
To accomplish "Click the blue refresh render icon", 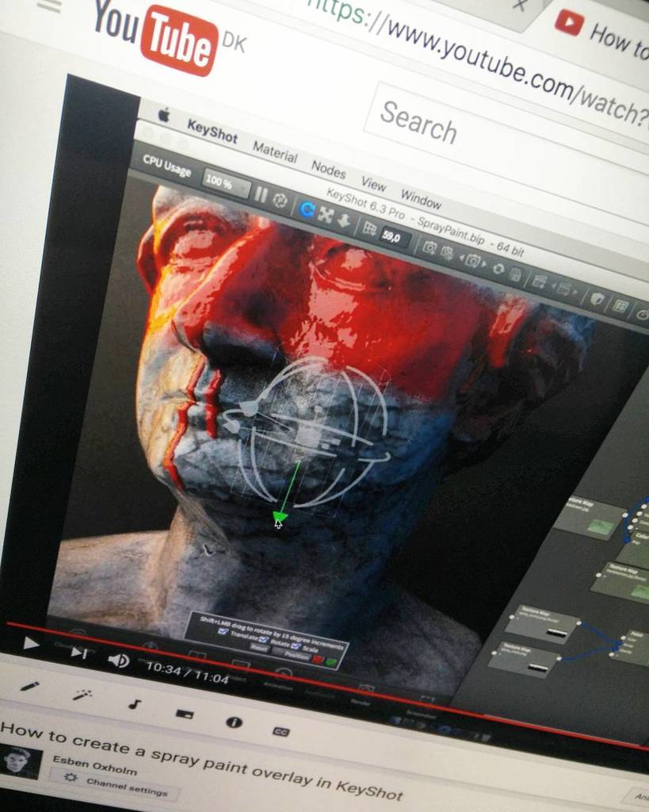I will [307, 209].
